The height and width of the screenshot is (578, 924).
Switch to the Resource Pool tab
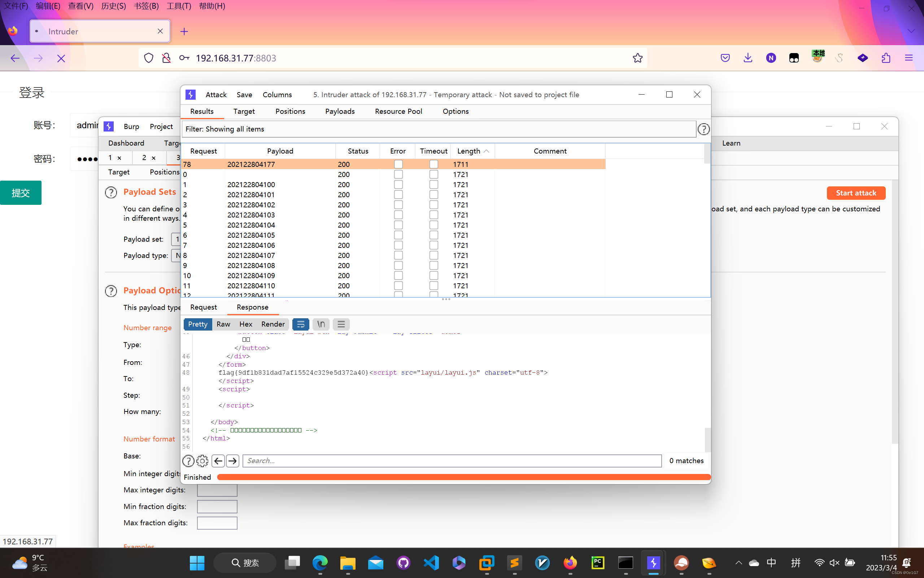coord(398,111)
